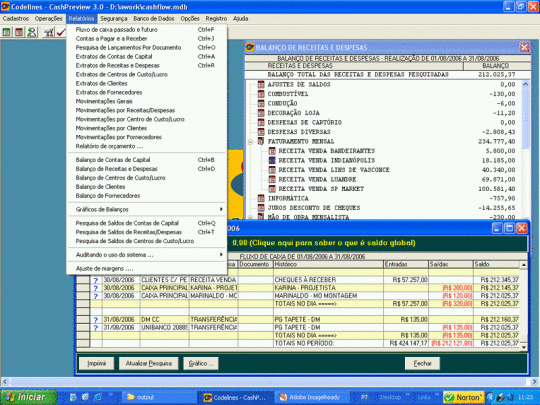
Task: Click the icon beside RECEITA VENDA SP MARKET
Action: [x=272, y=189]
